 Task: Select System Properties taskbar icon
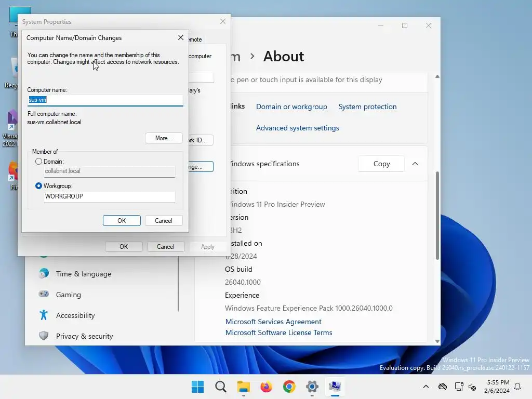click(x=335, y=387)
